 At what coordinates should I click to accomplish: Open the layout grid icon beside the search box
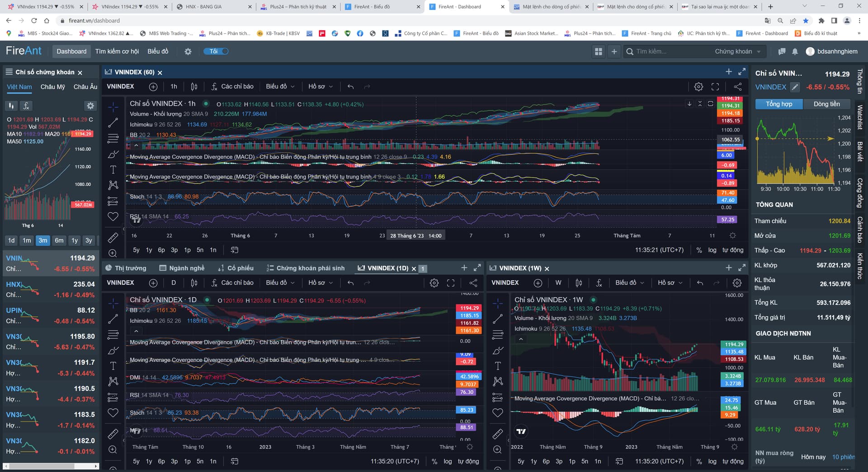(599, 51)
